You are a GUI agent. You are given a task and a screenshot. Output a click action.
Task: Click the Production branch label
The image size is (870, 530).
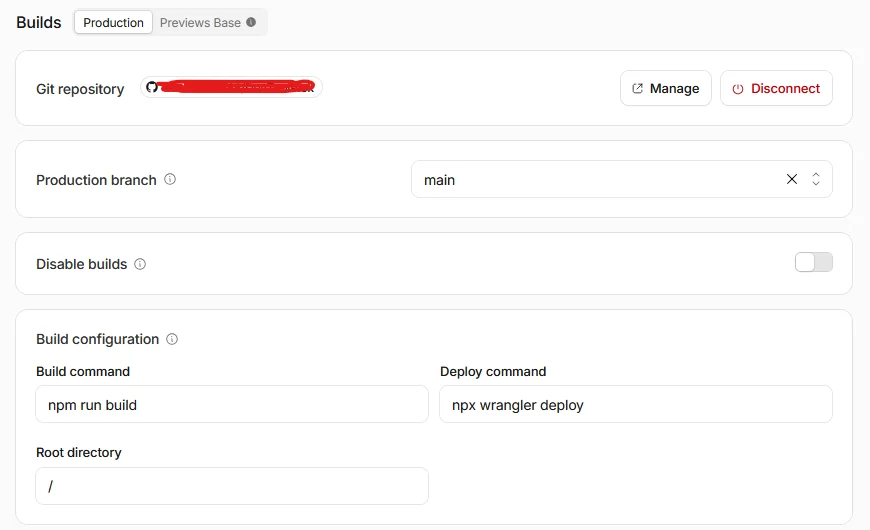tap(96, 180)
